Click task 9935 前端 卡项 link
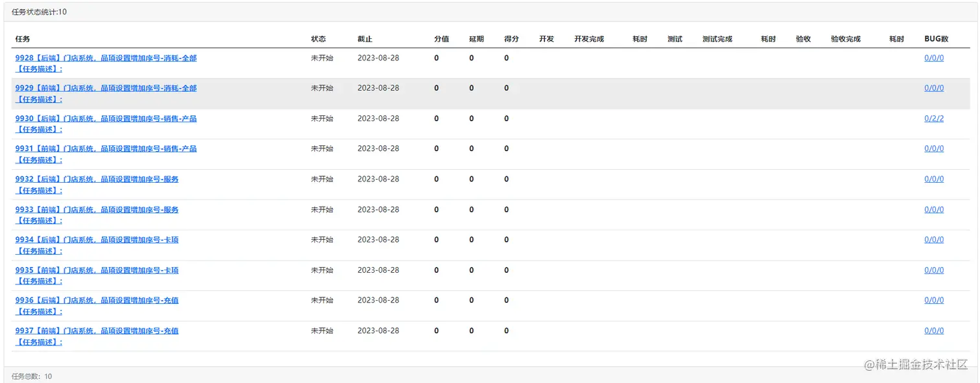980x383 pixels. (97, 270)
